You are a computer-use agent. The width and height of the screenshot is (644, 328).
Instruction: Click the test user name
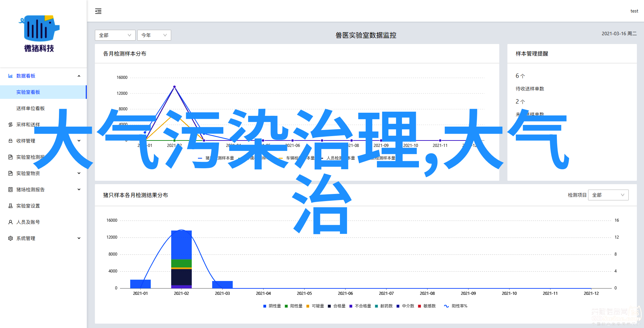pos(634,11)
